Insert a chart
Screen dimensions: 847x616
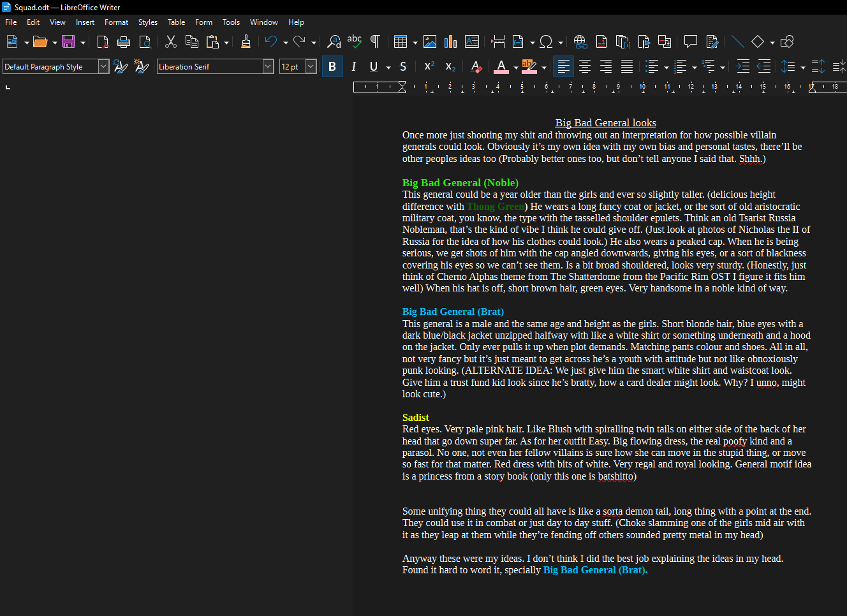coord(451,42)
